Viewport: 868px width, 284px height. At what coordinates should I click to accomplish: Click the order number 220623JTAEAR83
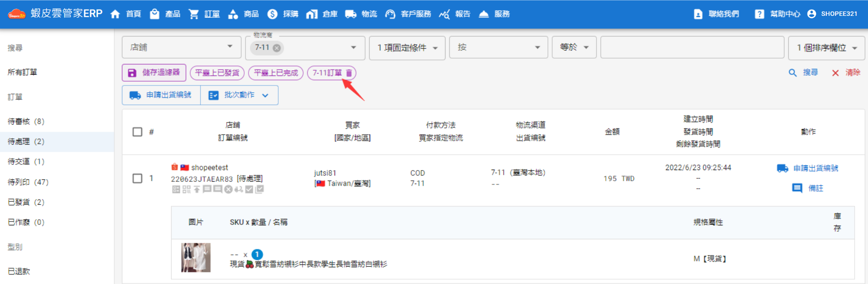202,179
